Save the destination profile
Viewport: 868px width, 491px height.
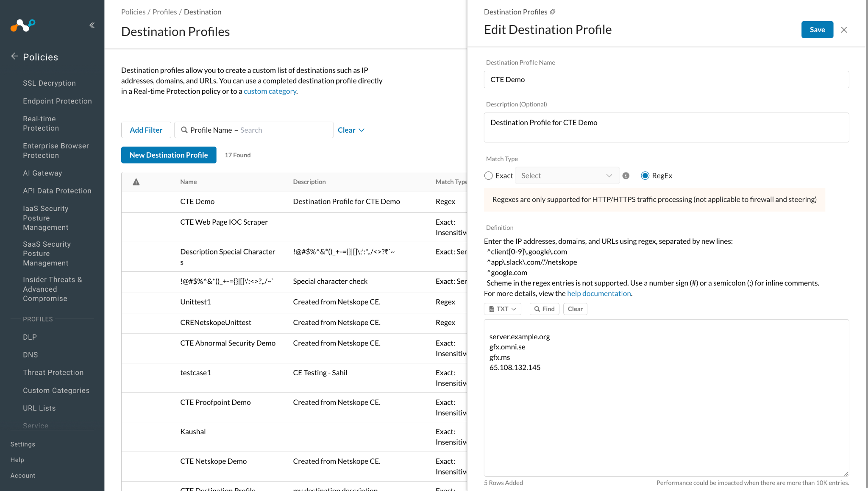[x=817, y=30]
